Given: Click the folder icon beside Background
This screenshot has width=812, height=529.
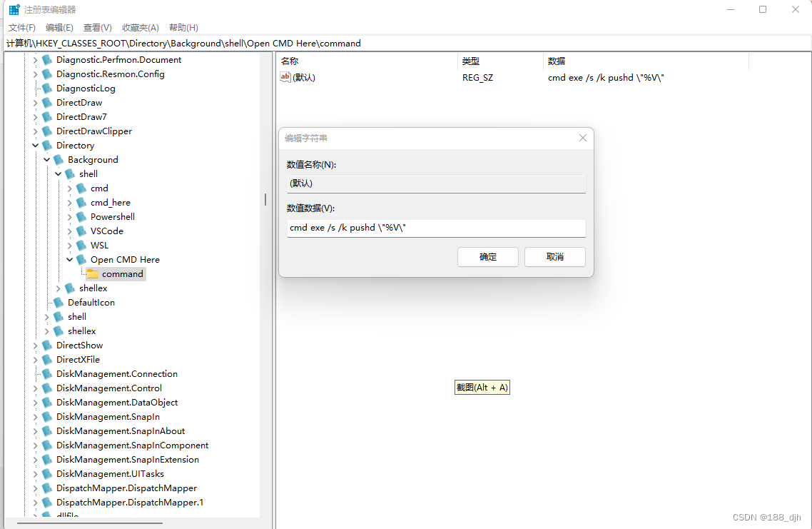Looking at the screenshot, I should [59, 160].
